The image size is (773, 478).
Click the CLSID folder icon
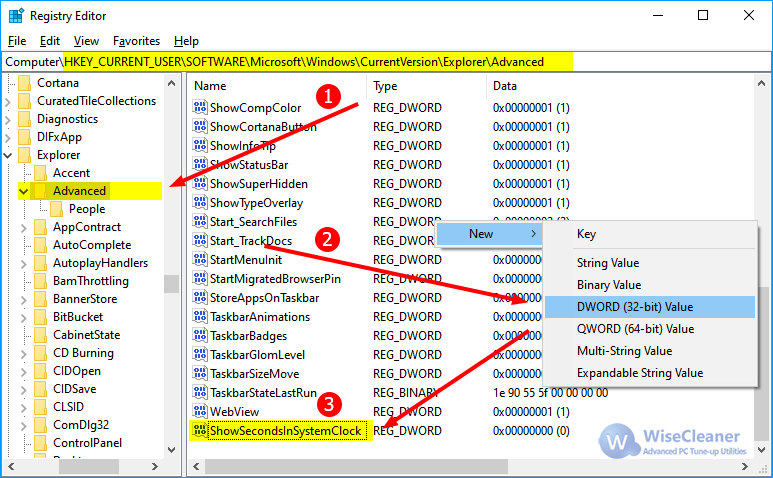(x=40, y=407)
